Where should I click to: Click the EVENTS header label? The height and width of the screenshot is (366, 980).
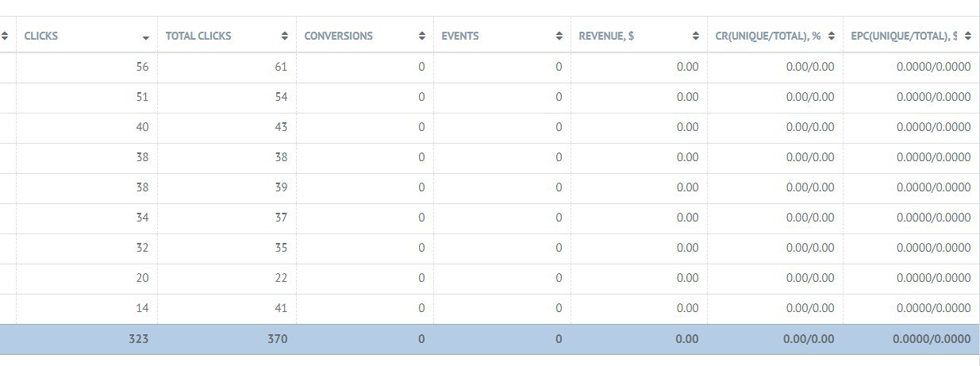pyautogui.click(x=460, y=36)
